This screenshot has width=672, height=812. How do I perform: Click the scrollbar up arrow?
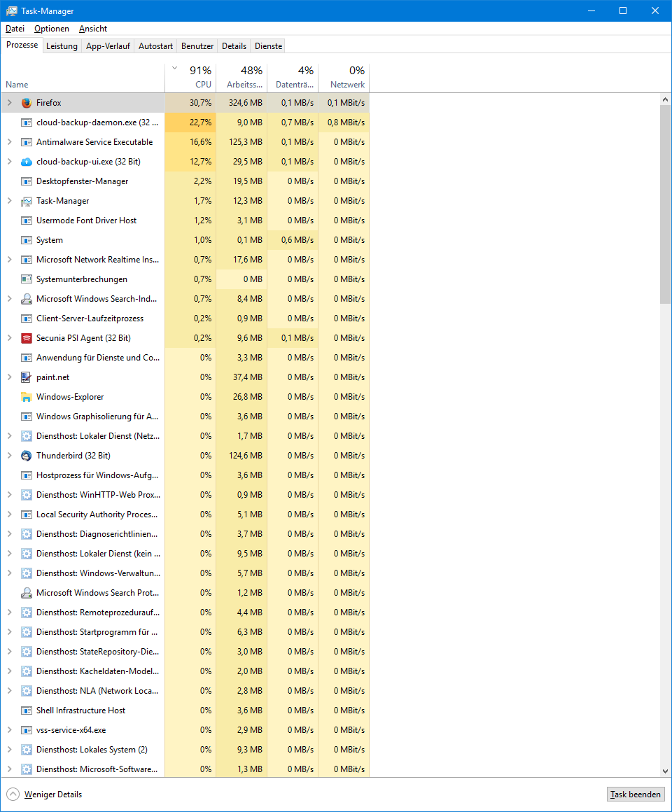(665, 99)
